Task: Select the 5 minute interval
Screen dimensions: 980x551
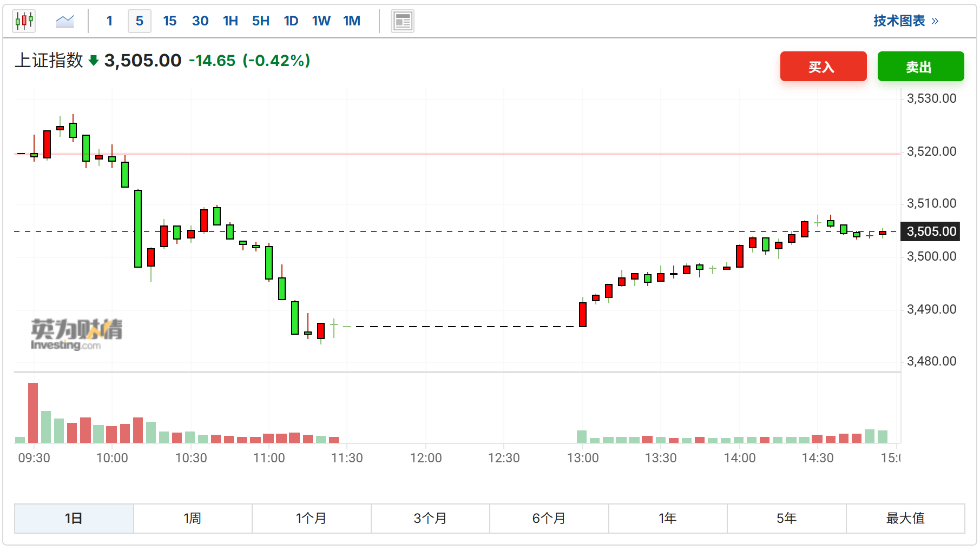Action: pyautogui.click(x=140, y=21)
